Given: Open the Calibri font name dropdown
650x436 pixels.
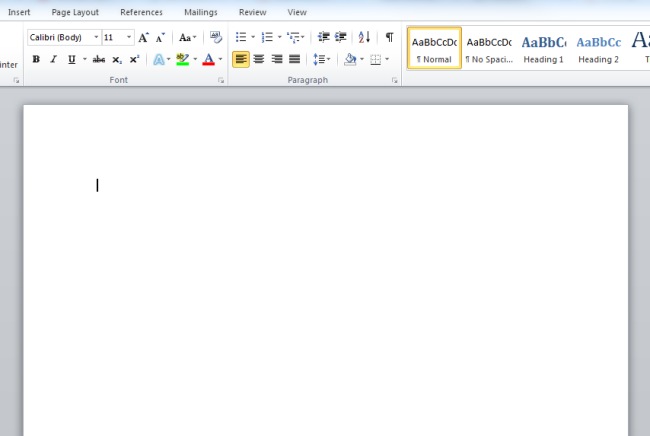Looking at the screenshot, I should (96, 38).
